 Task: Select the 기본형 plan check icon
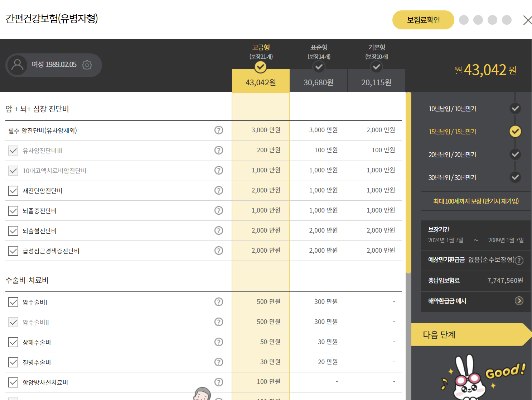coord(376,67)
